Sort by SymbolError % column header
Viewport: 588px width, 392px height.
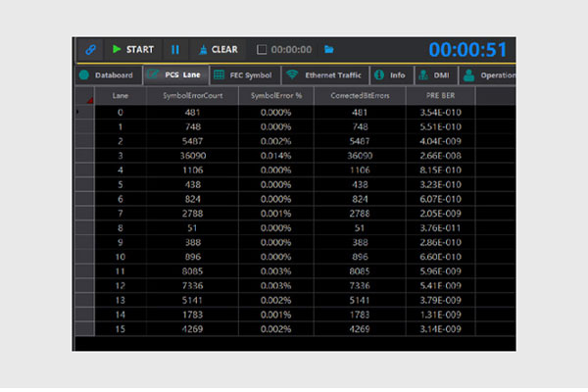pos(276,96)
